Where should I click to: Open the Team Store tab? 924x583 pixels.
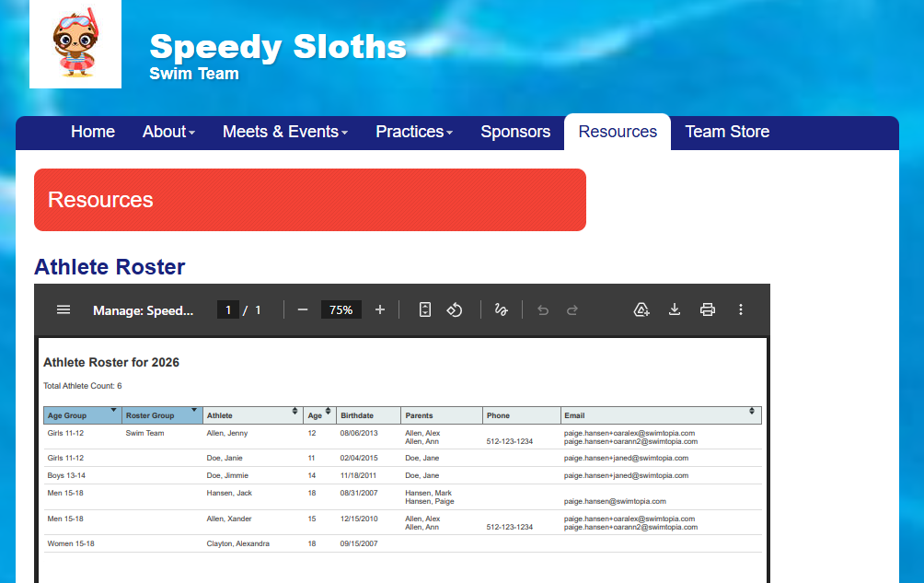(x=727, y=132)
